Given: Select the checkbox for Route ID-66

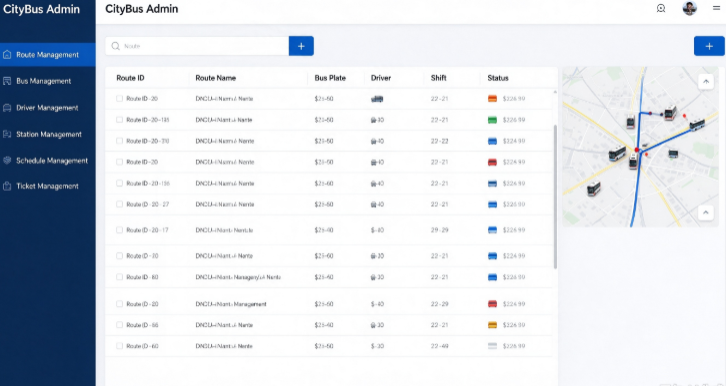Looking at the screenshot, I should (x=119, y=325).
